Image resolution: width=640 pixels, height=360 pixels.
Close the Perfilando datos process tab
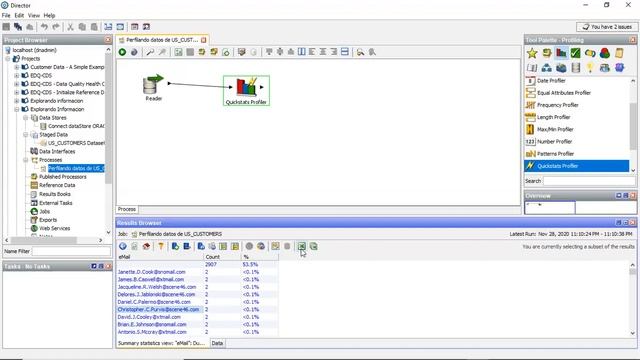point(203,40)
